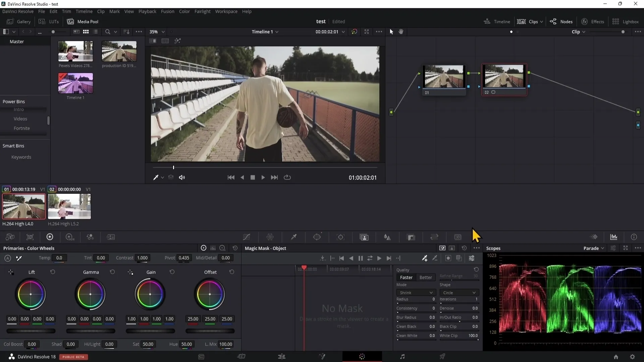The height and width of the screenshot is (362, 644).
Task: Toggle audio mute button in viewer
Action: 182,177
